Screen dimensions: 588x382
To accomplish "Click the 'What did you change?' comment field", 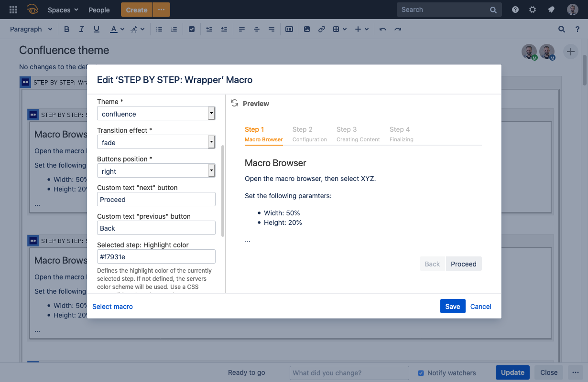I will [349, 373].
